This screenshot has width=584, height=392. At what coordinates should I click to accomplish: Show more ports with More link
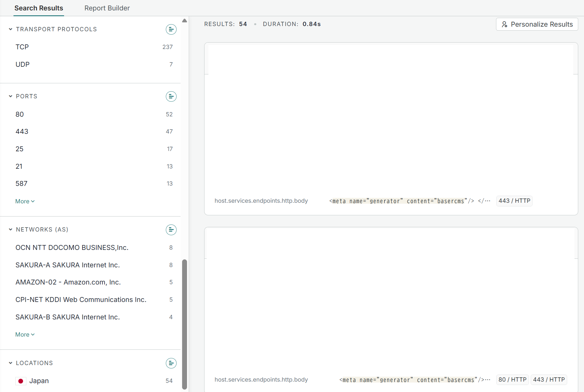pos(25,201)
